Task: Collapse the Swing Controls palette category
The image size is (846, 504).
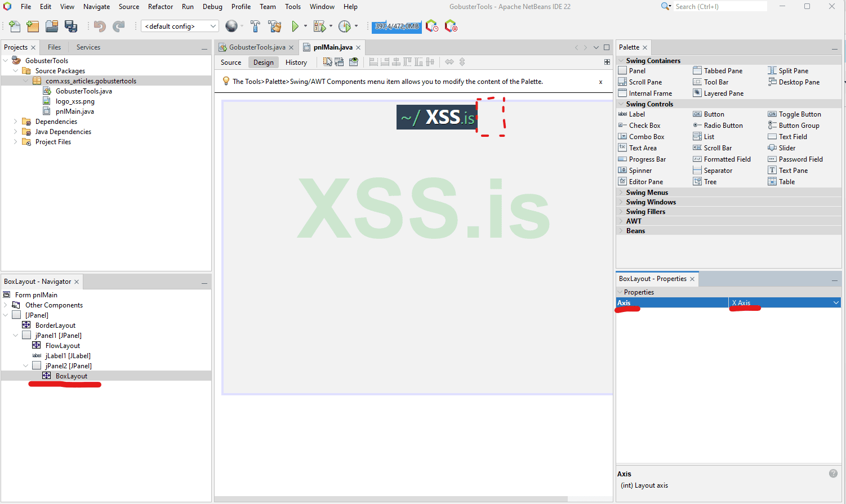Action: click(622, 104)
